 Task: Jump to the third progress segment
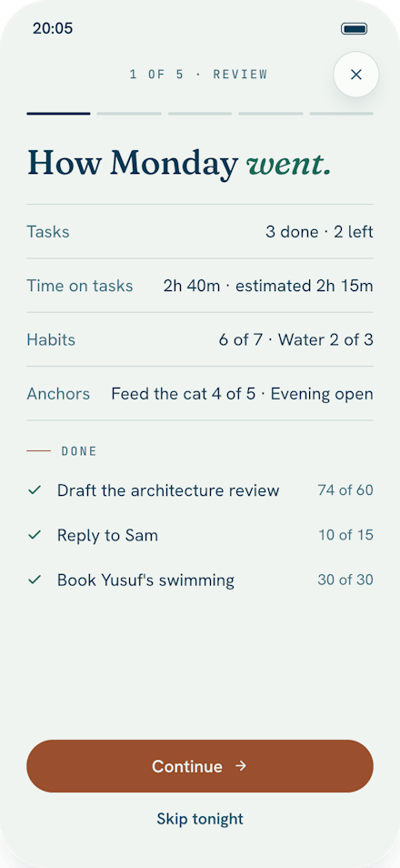click(200, 114)
